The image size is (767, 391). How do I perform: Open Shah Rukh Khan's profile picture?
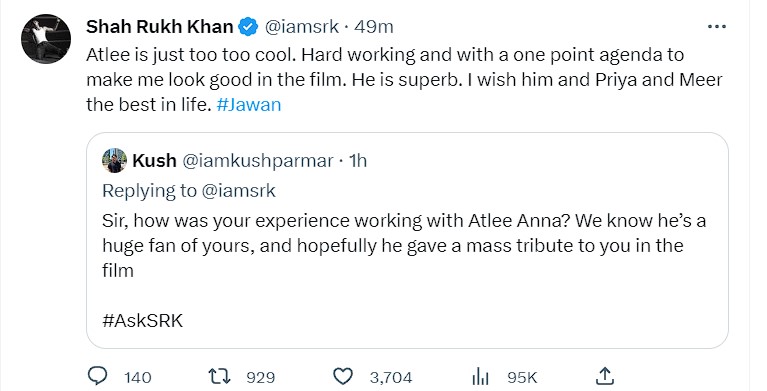(46, 39)
